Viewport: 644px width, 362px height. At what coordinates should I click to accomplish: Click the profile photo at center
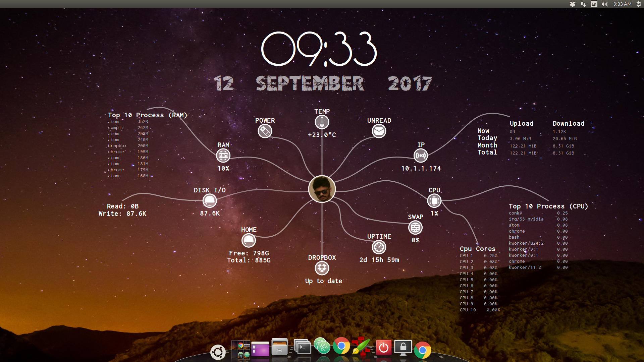coord(322,189)
